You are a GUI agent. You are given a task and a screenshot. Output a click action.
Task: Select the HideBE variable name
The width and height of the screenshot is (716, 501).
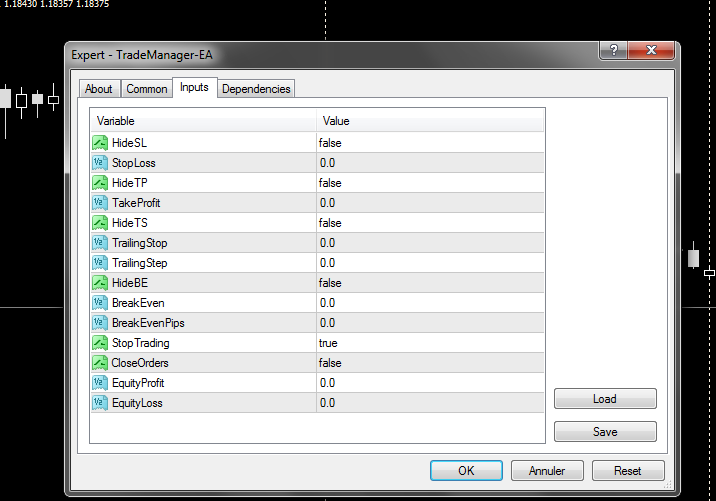pos(130,283)
